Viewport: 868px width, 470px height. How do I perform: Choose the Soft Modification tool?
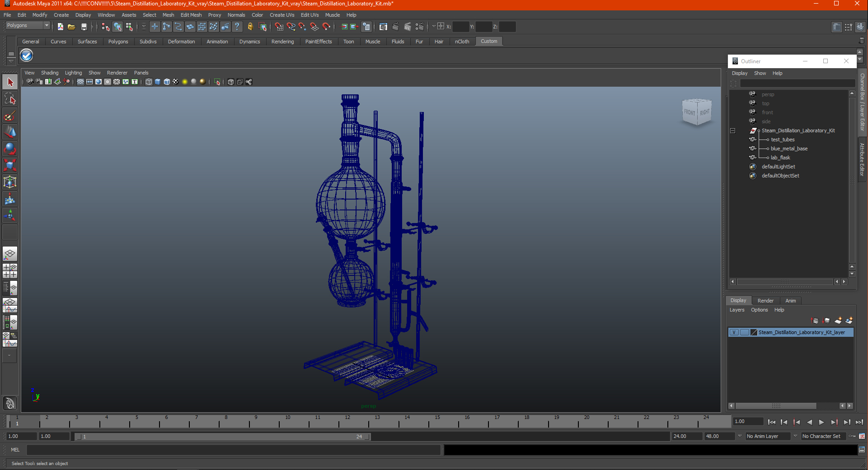point(10,199)
